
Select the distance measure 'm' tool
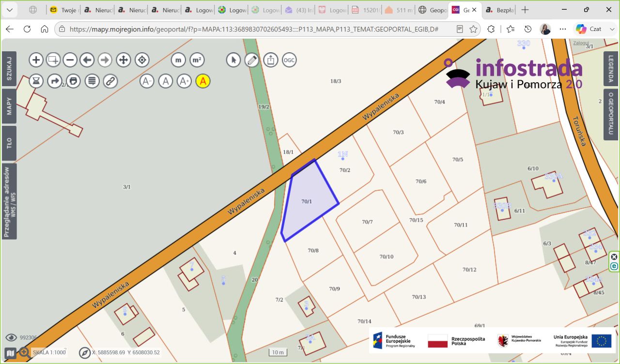pos(179,60)
